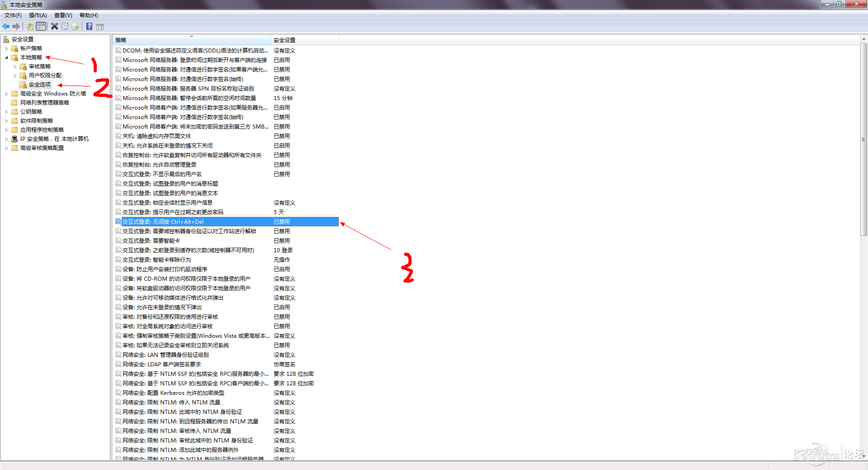Viewport: 868px width, 470px height.
Task: Toggle the Show/Hide console tree icon
Action: (41, 27)
